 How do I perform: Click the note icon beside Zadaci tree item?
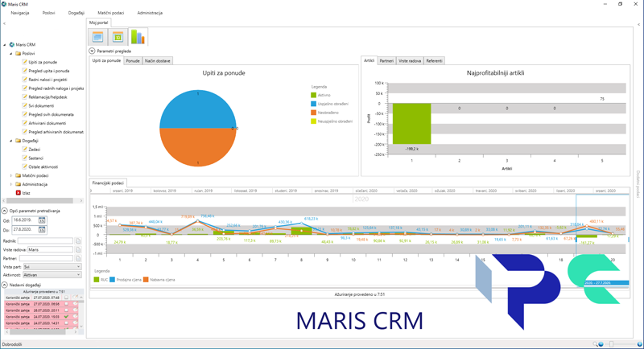(x=25, y=150)
